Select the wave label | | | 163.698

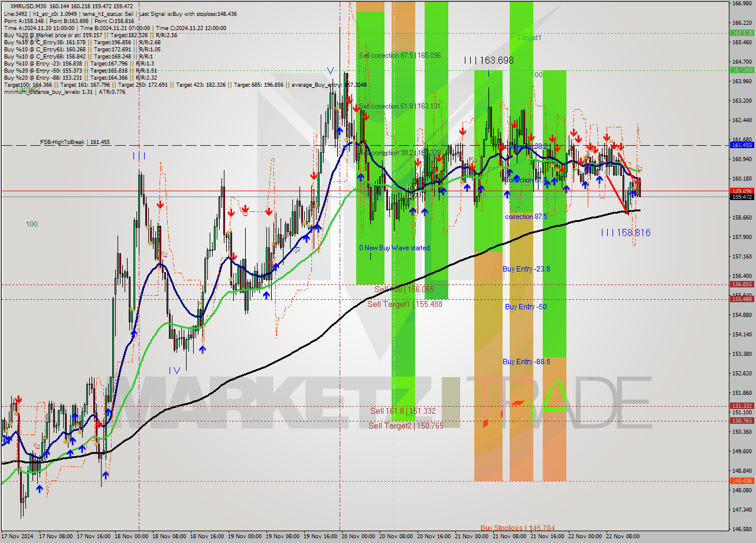click(x=488, y=60)
